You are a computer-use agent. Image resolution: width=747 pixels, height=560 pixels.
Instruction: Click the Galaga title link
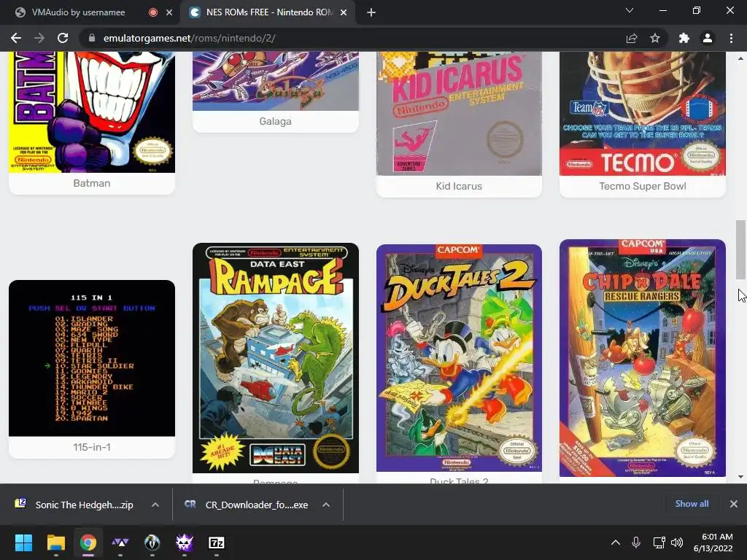(275, 122)
